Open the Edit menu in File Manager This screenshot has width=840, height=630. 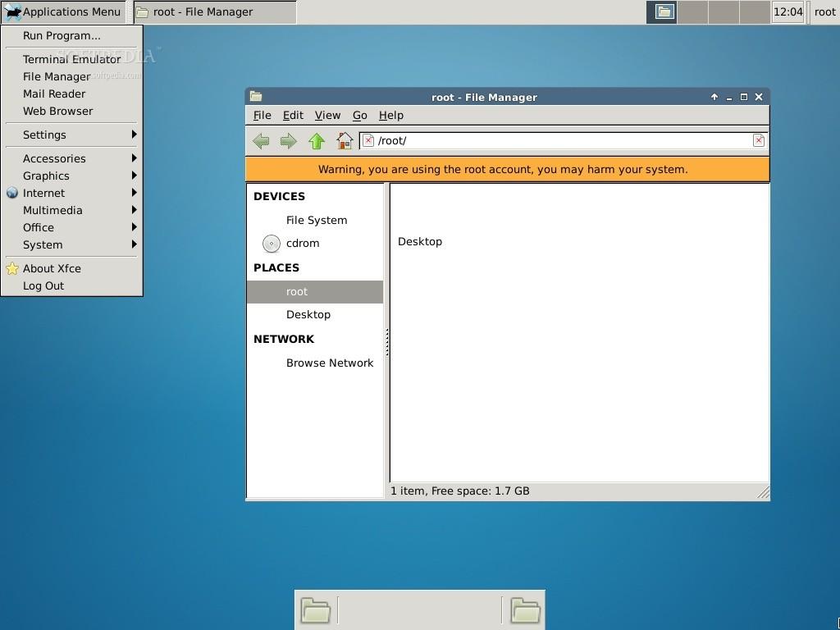pyautogui.click(x=293, y=115)
